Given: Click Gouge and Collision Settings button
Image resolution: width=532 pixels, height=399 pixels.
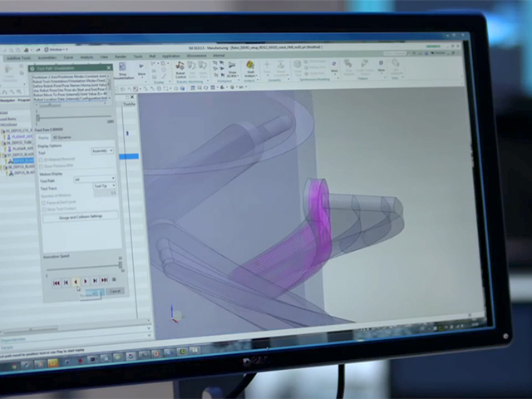Looking at the screenshot, I should point(81,216).
